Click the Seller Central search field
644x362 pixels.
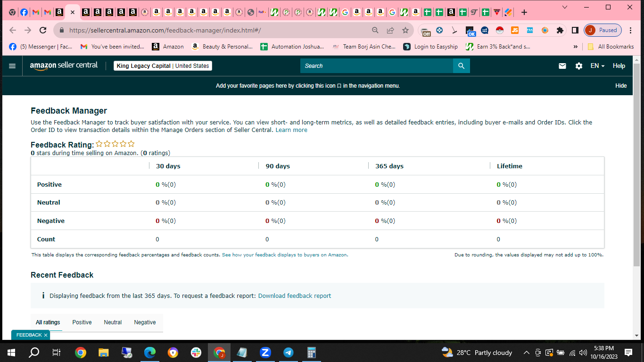coord(377,66)
